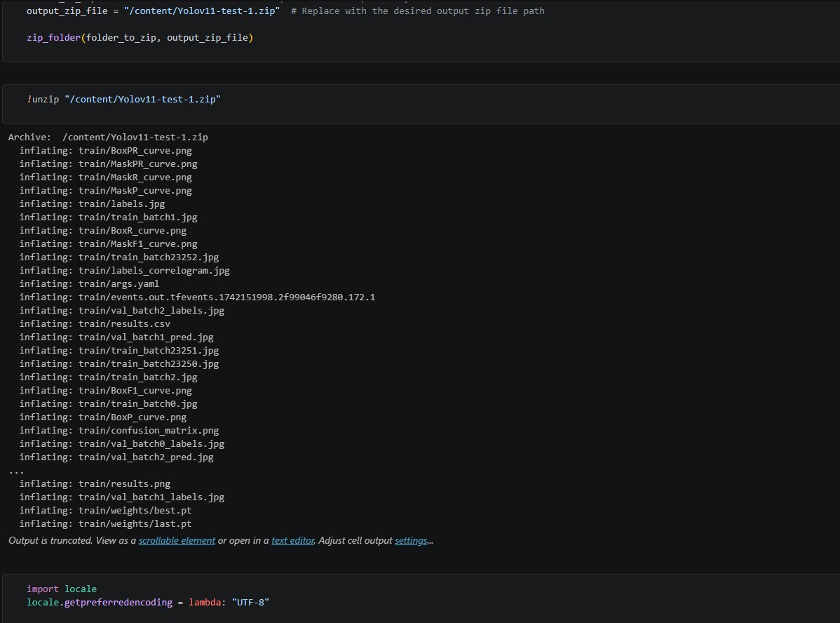Select train/MaskPR_curve.png output line
The height and width of the screenshot is (623, 840).
[x=108, y=164]
